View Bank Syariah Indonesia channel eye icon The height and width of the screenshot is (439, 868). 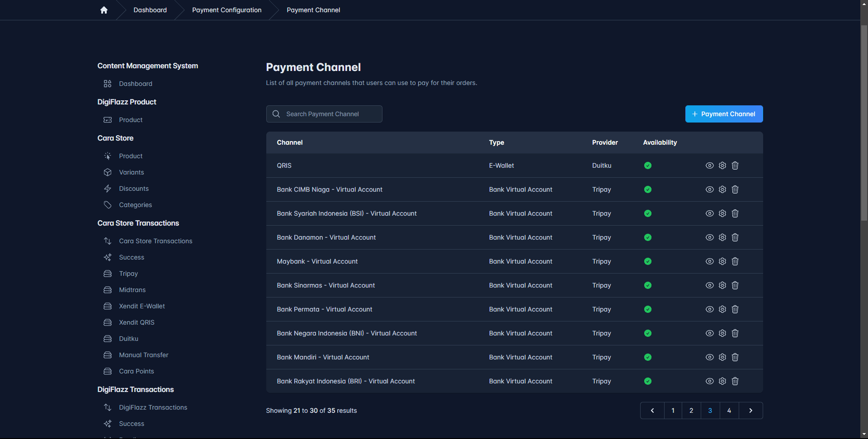coord(710,213)
